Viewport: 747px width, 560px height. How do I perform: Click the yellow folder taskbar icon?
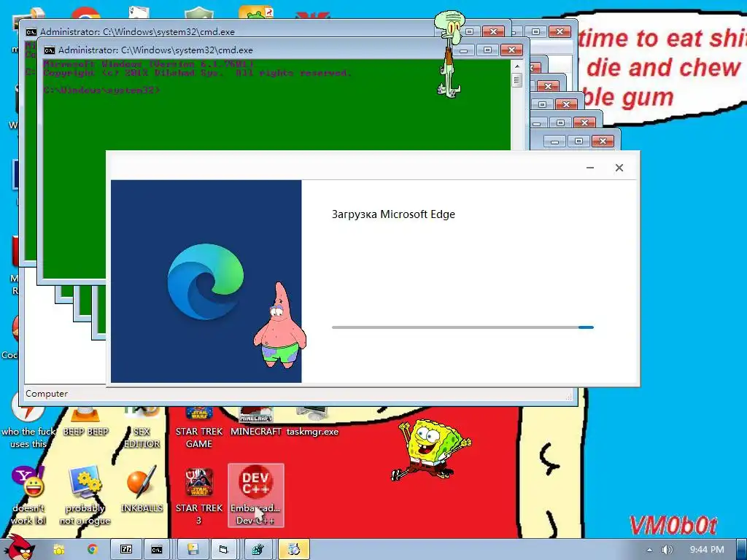(58, 550)
